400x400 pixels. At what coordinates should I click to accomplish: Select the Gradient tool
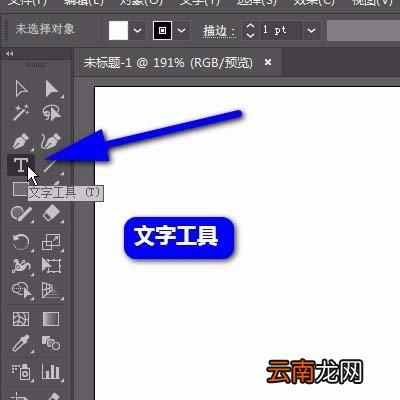pyautogui.click(x=51, y=319)
